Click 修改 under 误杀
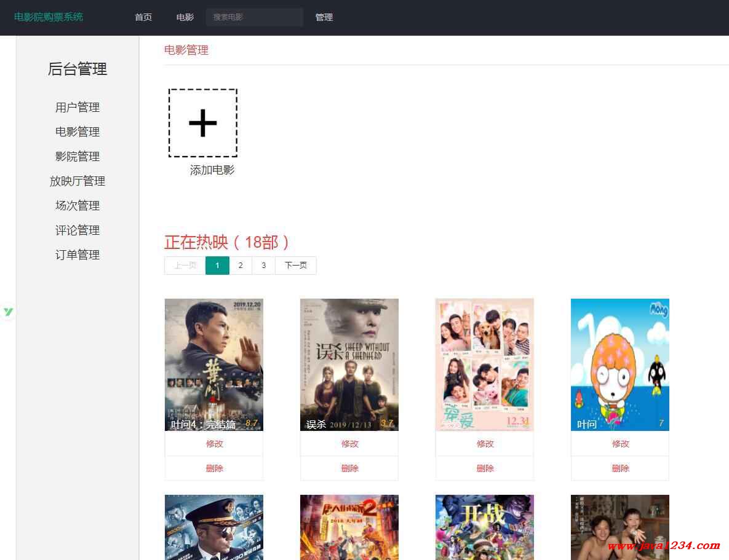 (349, 444)
